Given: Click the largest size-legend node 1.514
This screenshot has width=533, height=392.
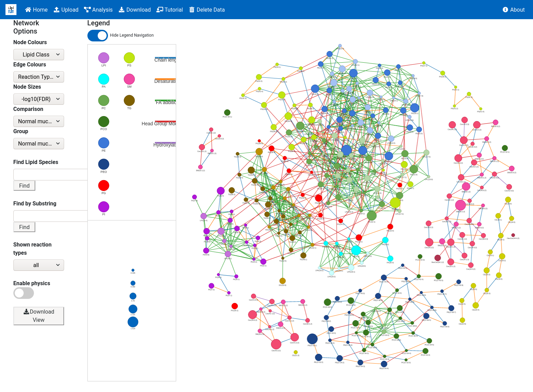Looking at the screenshot, I should tap(133, 322).
